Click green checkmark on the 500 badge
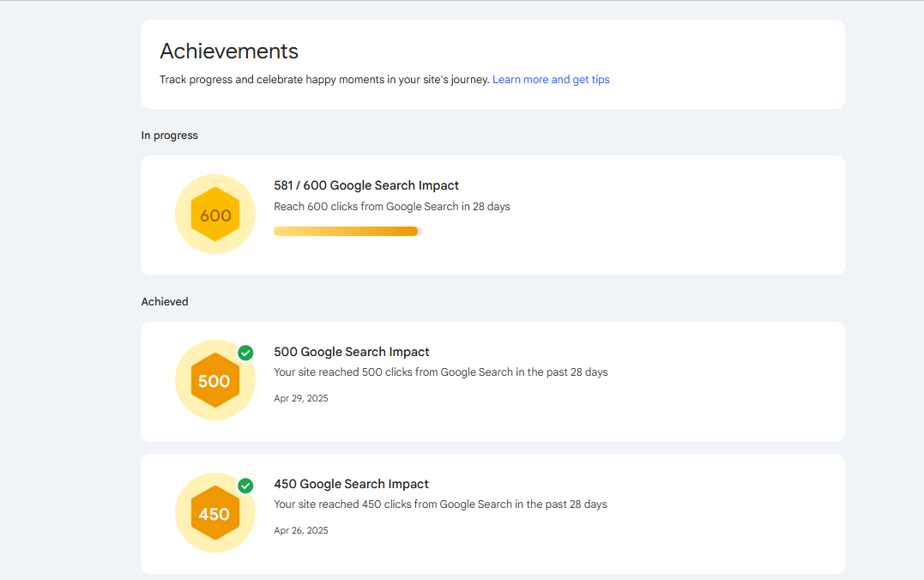924x580 pixels. tap(245, 353)
